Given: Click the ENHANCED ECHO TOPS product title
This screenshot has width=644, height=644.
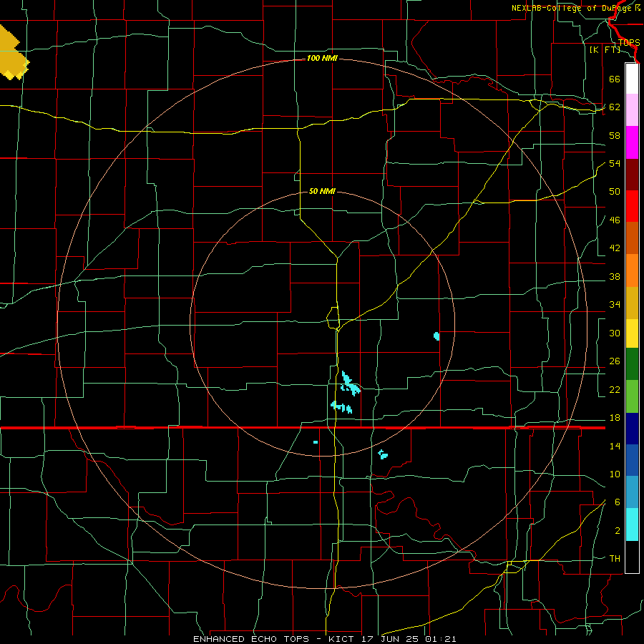Looking at the screenshot, I should point(250,639).
